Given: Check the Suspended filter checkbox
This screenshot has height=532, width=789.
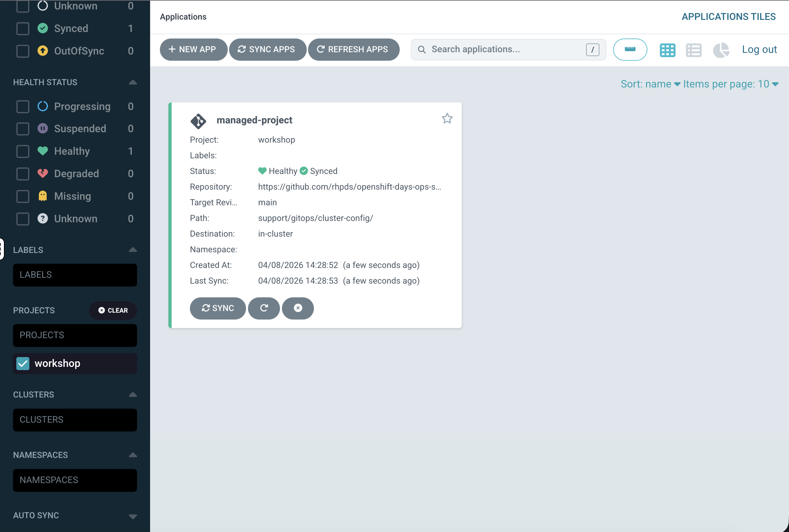Looking at the screenshot, I should coord(23,129).
